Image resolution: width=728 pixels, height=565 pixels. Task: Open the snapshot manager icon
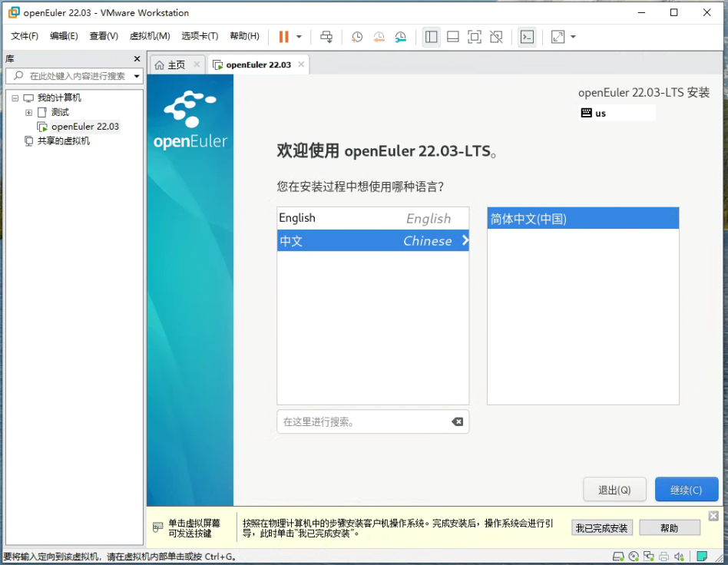(401, 37)
